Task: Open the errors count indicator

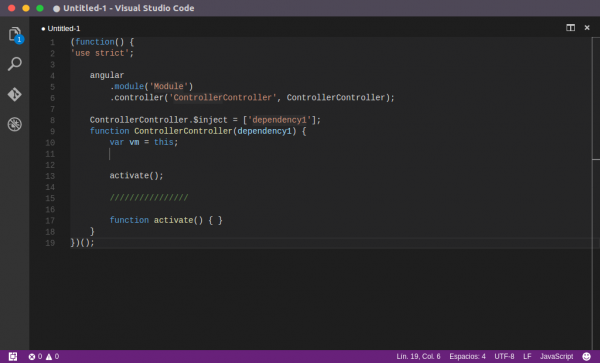Action: click(x=35, y=356)
